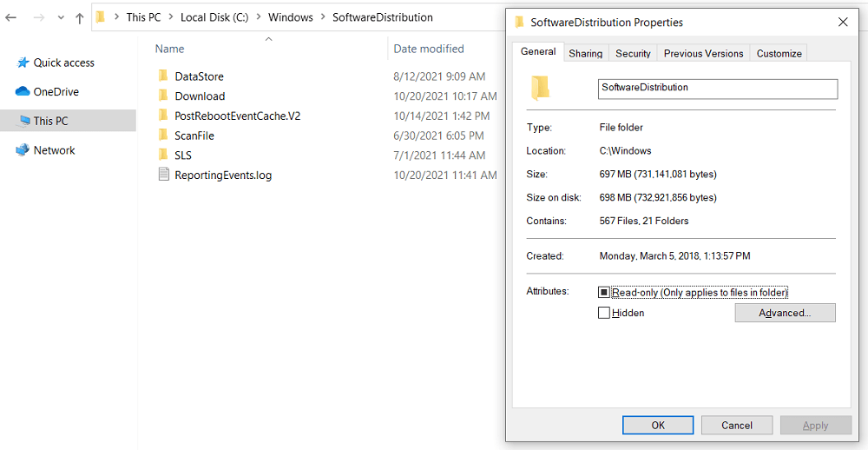Screen dimensions: 868x450
Task: Open the DataStore folder icon
Action: tap(163, 76)
